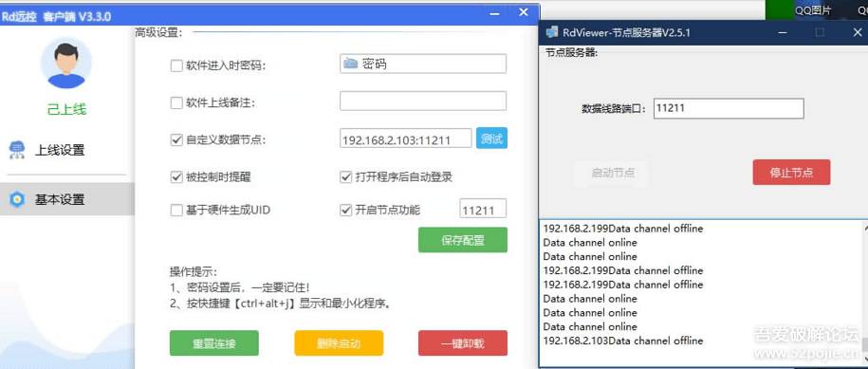
Task: Minimize the RdViewer node server window
Action: 783,32
